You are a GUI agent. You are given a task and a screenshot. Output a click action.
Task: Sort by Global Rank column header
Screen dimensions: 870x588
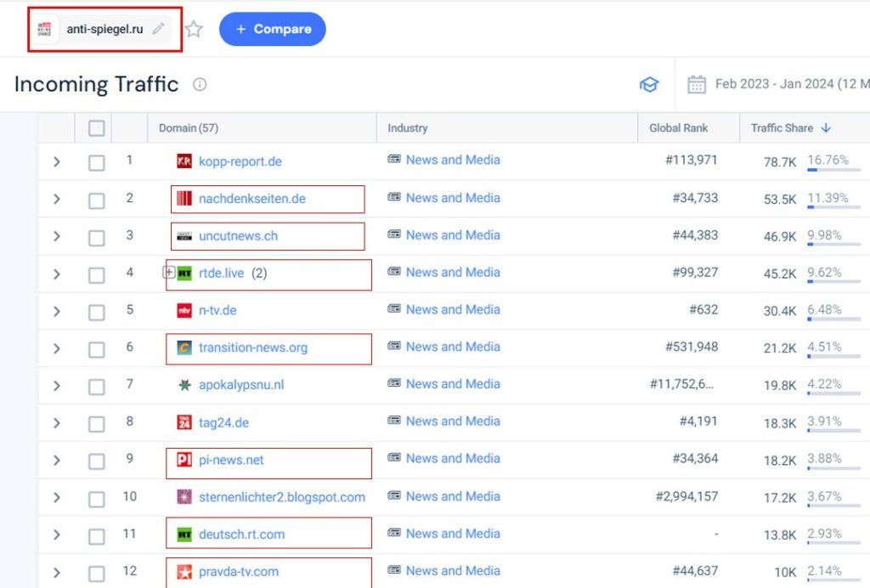(x=678, y=128)
